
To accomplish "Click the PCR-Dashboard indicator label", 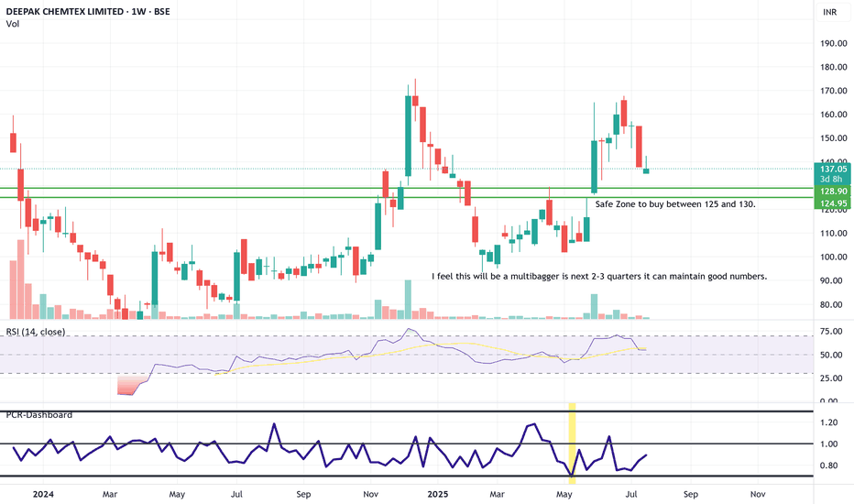I will pos(39,414).
